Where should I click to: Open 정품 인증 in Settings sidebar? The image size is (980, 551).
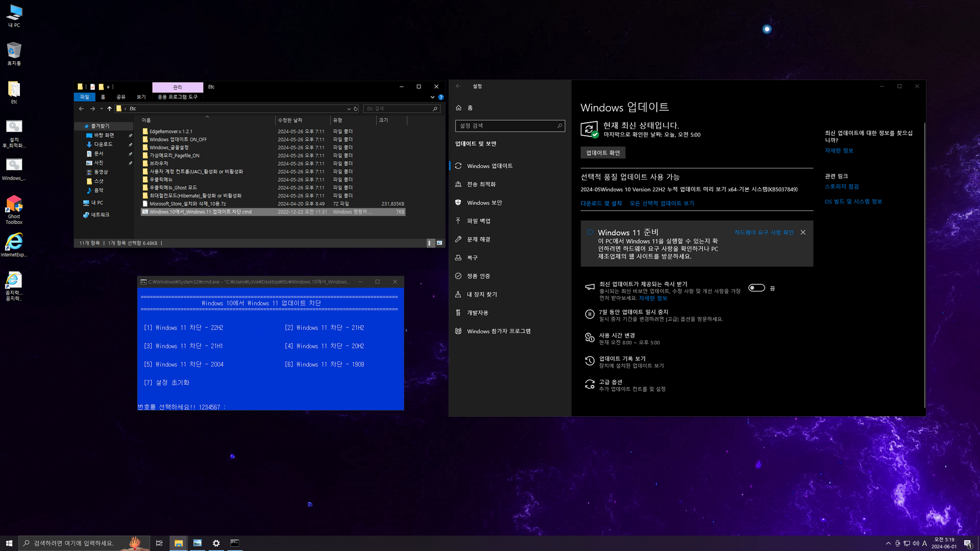[478, 276]
